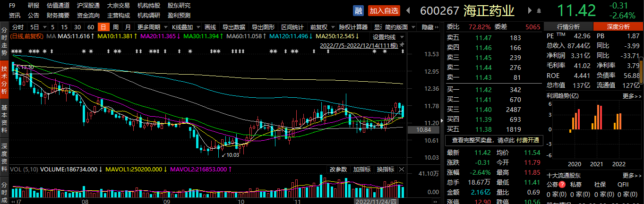Select the 60-minute chart period
The height and width of the screenshot is (204, 644).
[x=90, y=27]
